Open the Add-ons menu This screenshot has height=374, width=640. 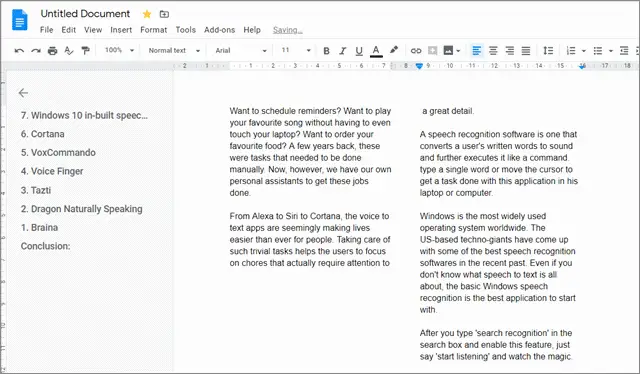(220, 30)
